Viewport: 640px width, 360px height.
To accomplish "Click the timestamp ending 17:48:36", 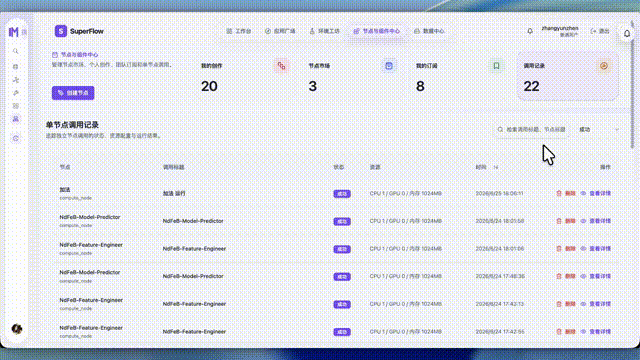I will click(x=500, y=276).
